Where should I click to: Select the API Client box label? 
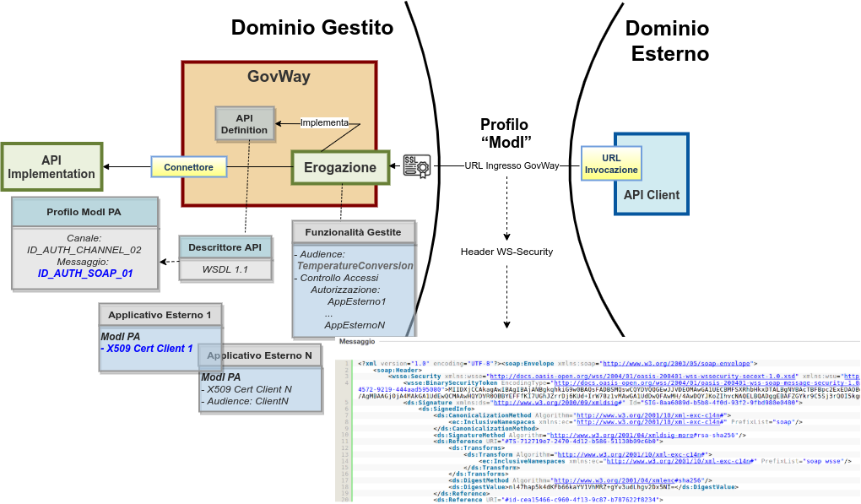[x=652, y=195]
